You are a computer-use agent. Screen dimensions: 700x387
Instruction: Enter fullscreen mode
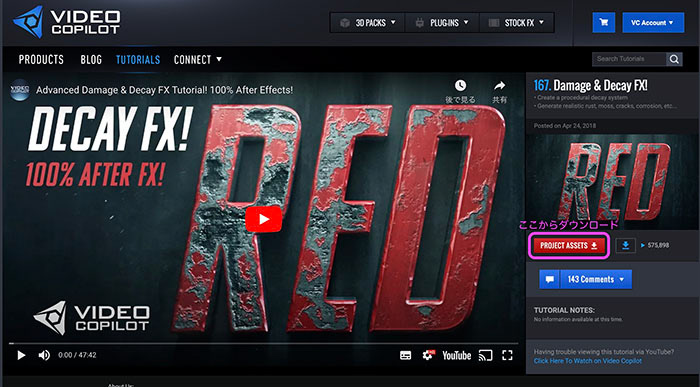(507, 355)
